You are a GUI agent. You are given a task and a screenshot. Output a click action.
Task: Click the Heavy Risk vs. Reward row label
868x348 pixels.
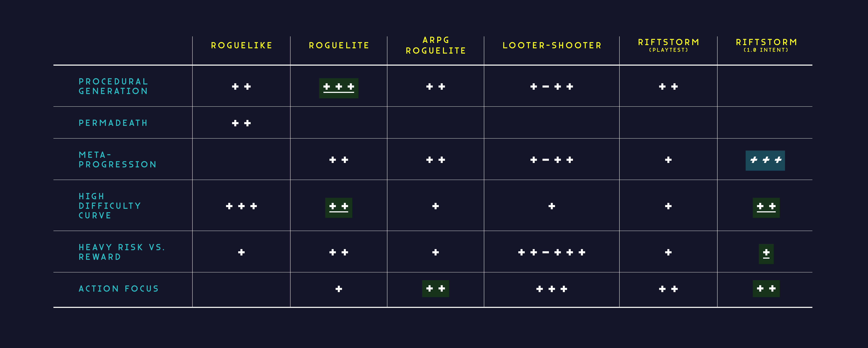click(x=122, y=252)
